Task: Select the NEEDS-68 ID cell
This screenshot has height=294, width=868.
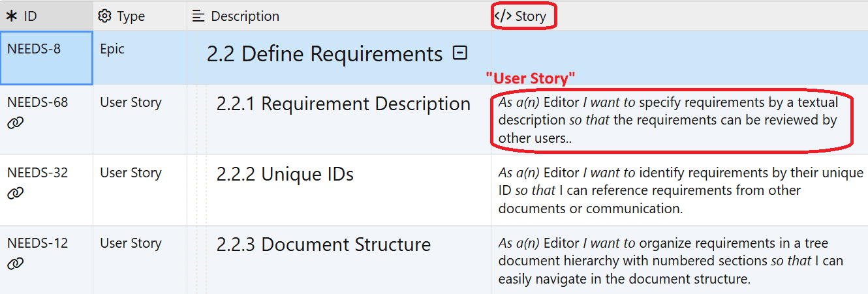Action: click(x=46, y=120)
